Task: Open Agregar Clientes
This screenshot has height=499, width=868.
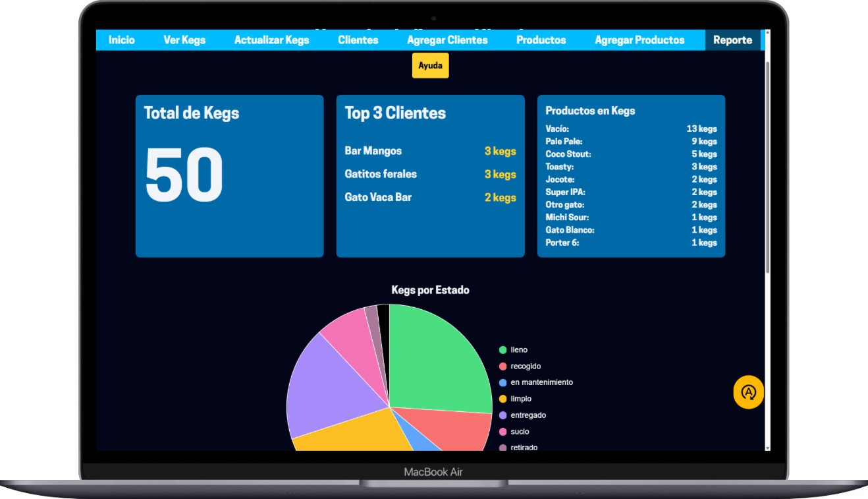Action: coord(447,40)
